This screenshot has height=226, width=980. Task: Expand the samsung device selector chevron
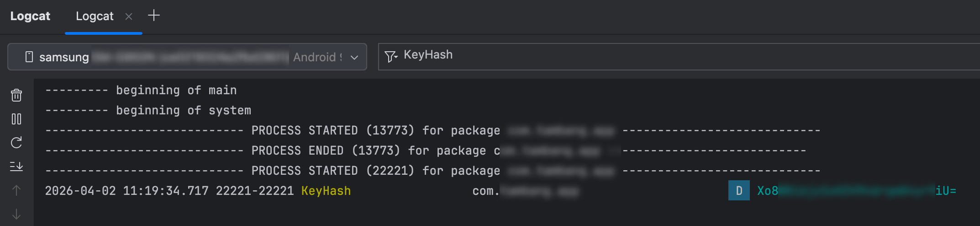[354, 57]
